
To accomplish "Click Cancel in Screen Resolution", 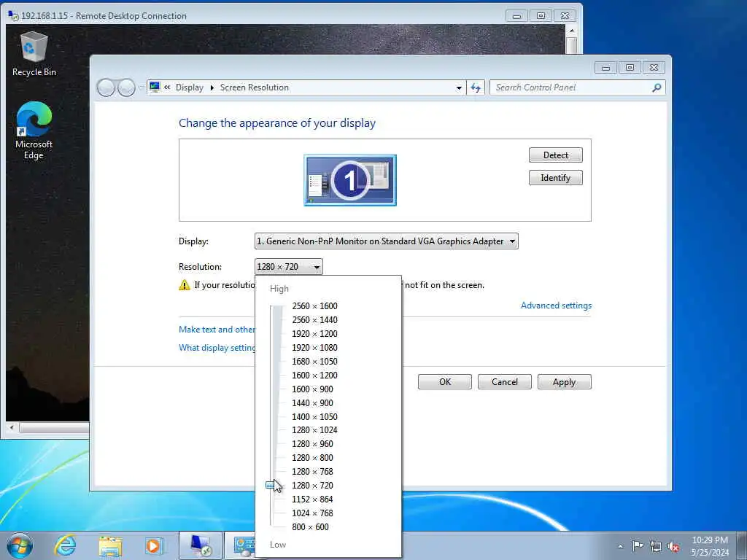I will (x=505, y=381).
